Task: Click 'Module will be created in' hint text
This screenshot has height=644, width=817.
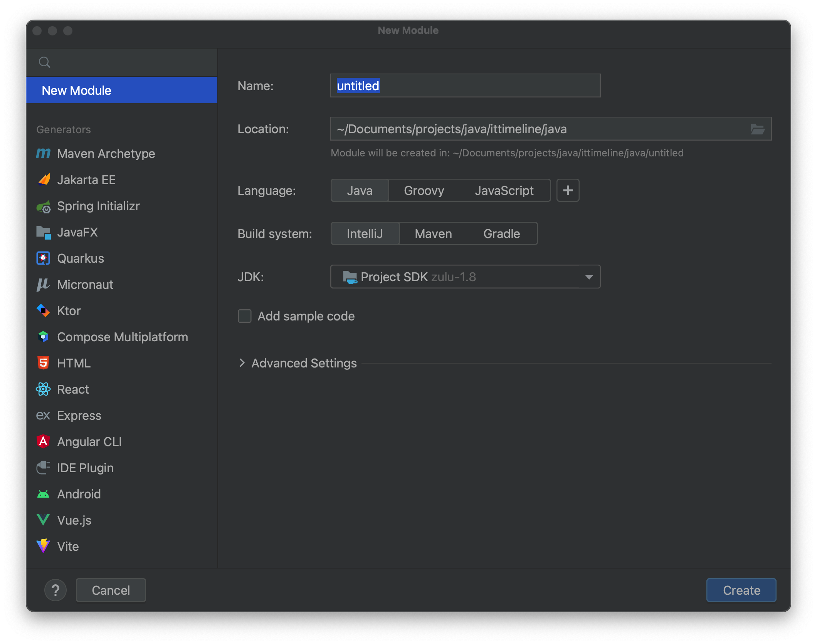Action: click(507, 153)
